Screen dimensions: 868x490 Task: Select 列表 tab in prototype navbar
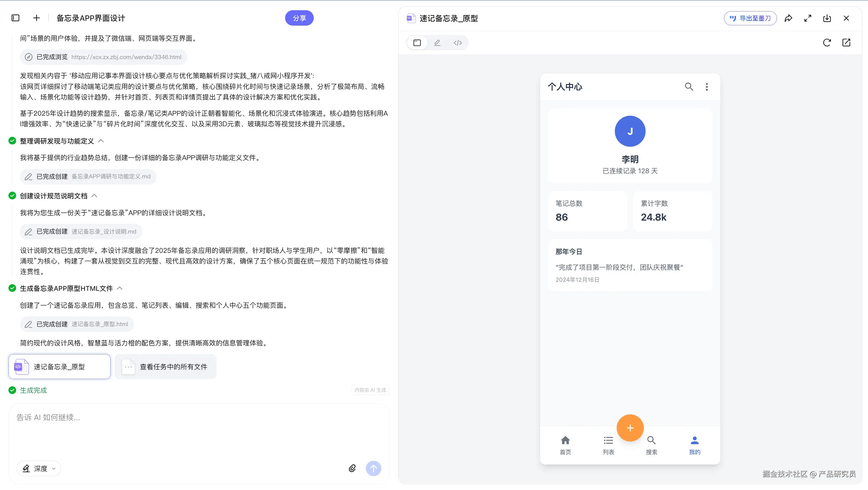coord(608,445)
